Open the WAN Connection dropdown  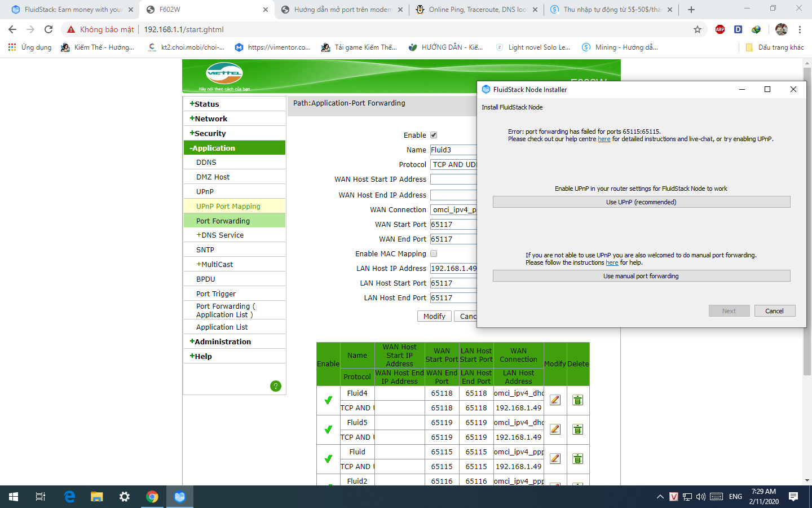[x=453, y=209]
